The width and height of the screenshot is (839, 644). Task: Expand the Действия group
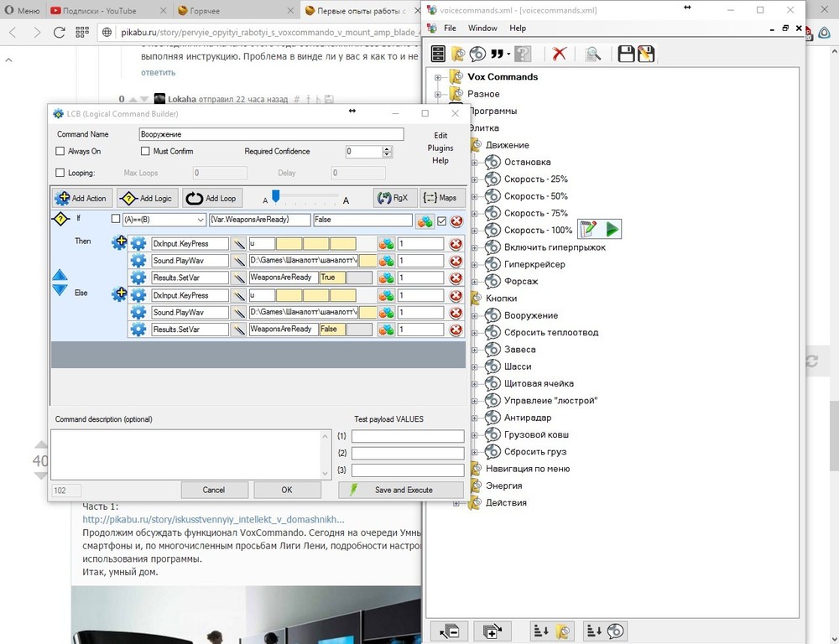456,503
